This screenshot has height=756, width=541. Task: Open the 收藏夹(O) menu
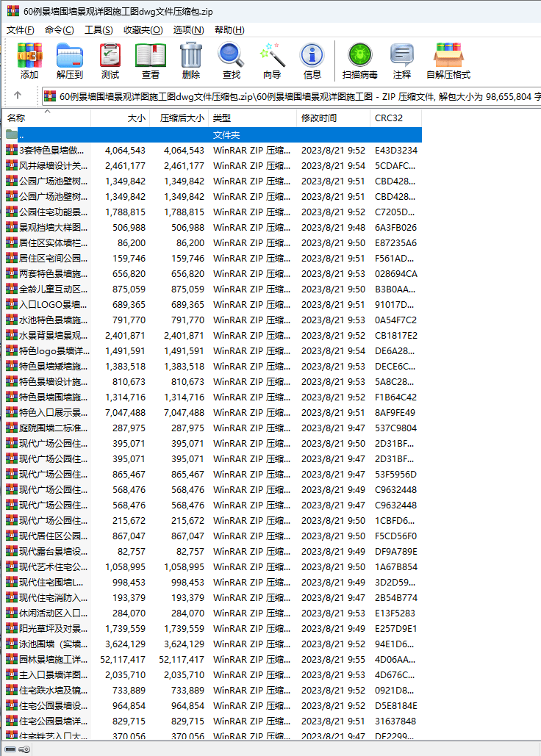(x=143, y=30)
